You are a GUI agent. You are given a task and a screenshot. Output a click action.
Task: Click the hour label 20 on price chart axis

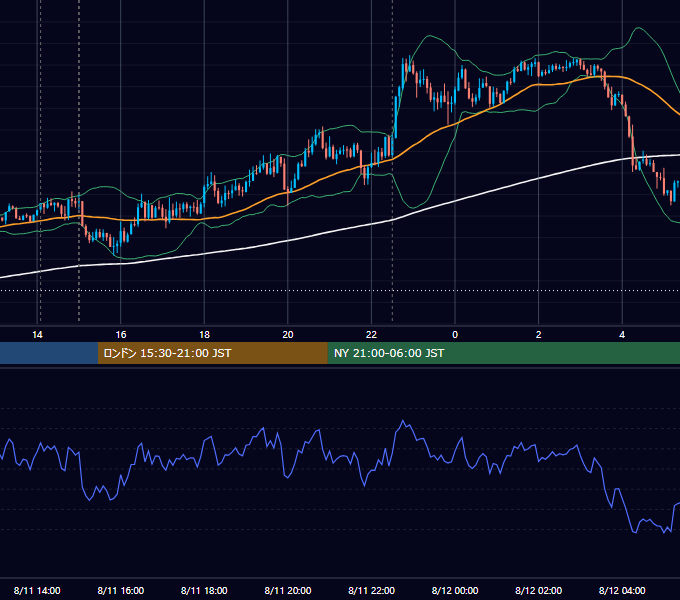[x=288, y=335]
